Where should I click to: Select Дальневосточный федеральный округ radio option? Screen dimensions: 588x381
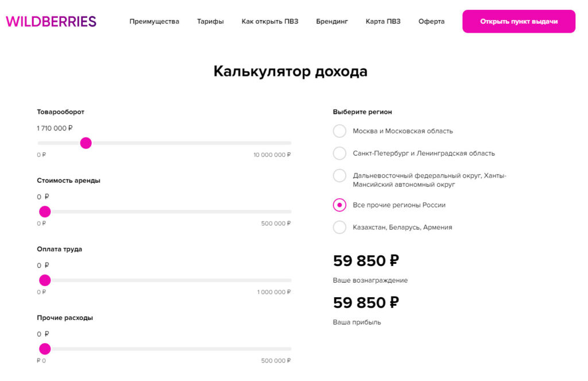[340, 176]
